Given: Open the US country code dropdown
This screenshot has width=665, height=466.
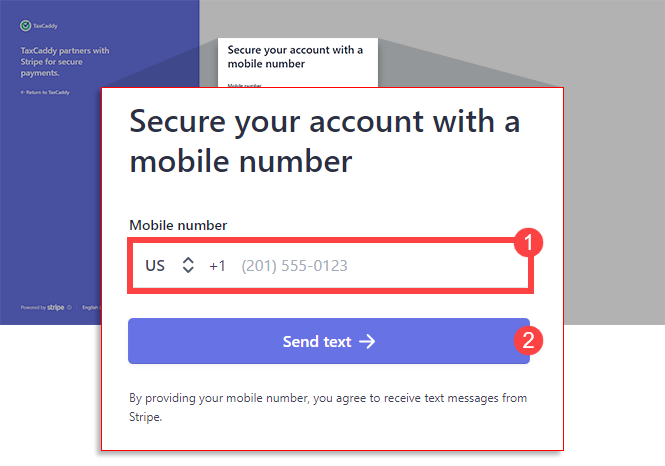Looking at the screenshot, I should click(155, 266).
